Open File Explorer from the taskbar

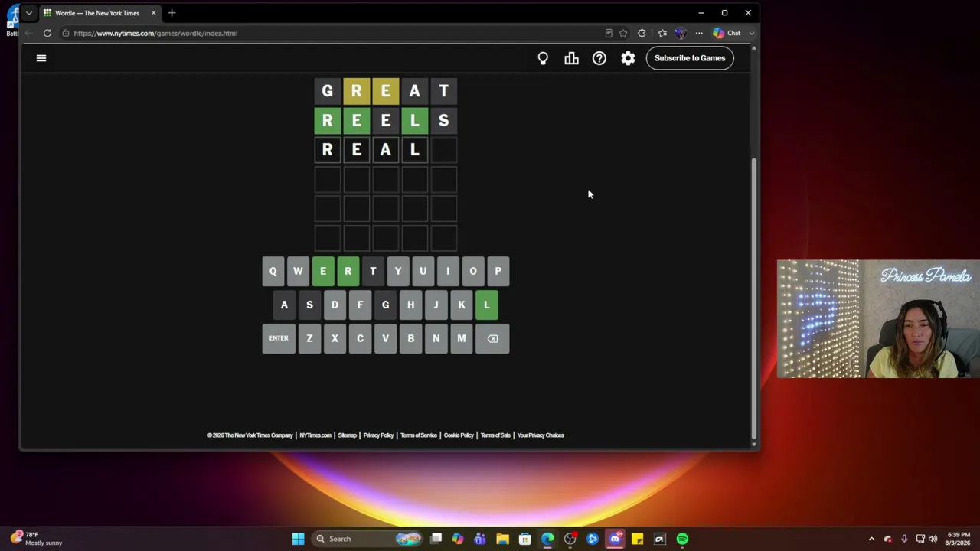coord(502,539)
